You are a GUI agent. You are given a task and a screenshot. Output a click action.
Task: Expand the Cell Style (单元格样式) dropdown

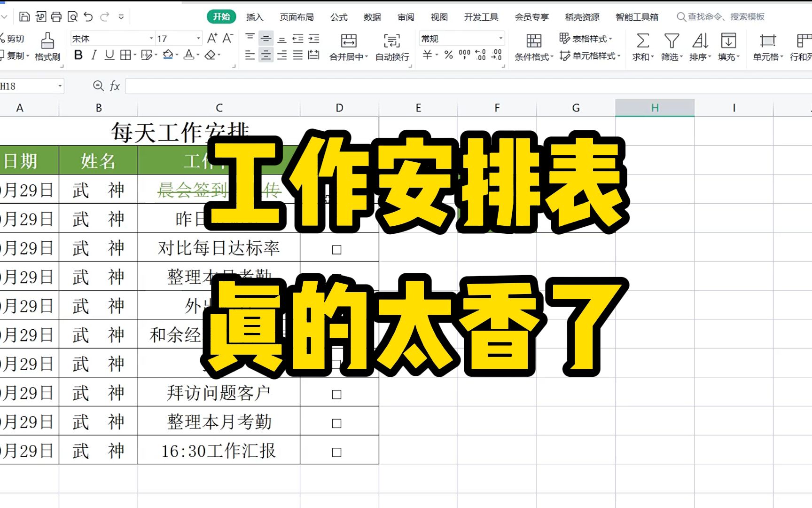point(619,56)
